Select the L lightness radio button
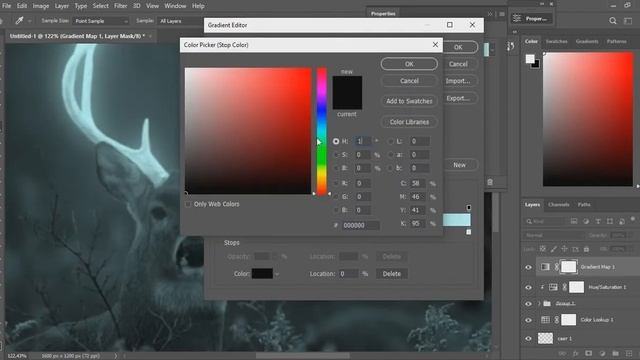This screenshot has width=640, height=360. tap(391, 141)
